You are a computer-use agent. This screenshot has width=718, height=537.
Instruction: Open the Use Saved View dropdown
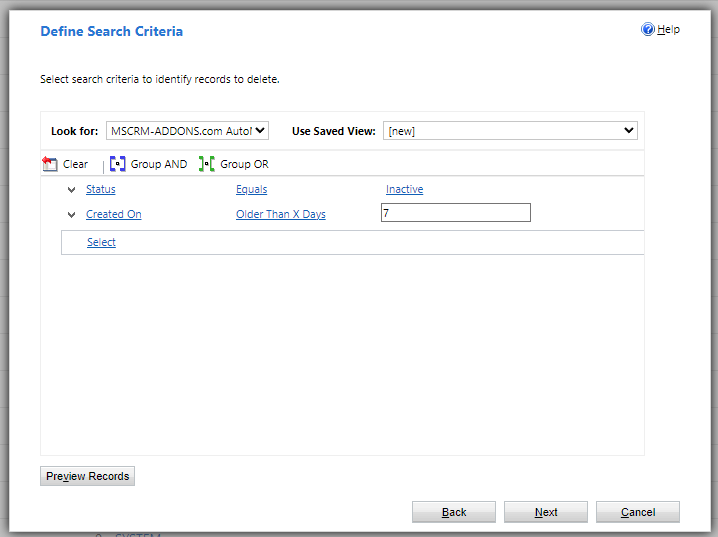click(510, 131)
